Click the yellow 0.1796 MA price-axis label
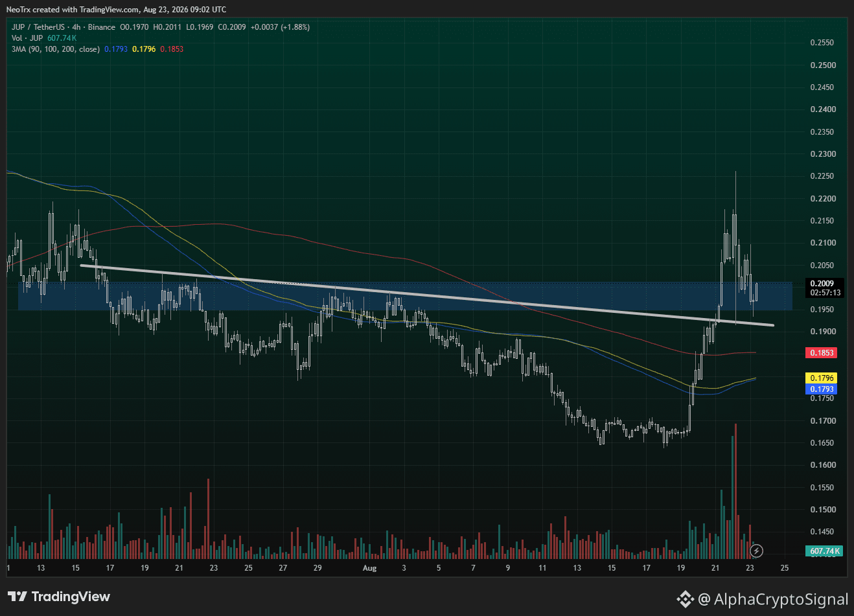This screenshot has width=854, height=616. coord(821,378)
